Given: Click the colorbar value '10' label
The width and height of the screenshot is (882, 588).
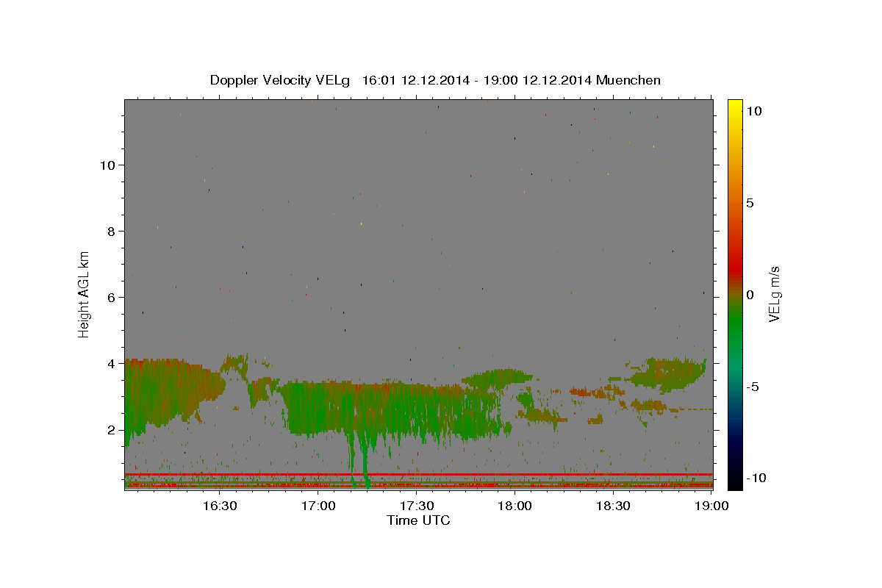Looking at the screenshot, I should (753, 111).
